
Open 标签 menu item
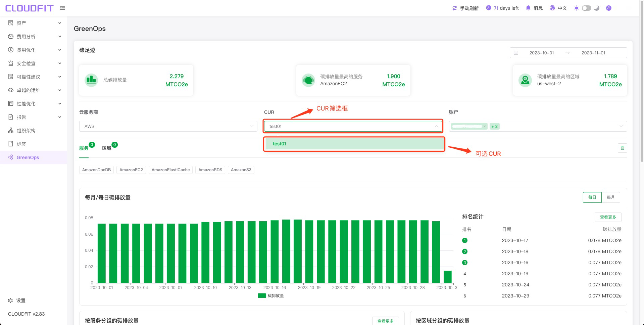(x=34, y=144)
